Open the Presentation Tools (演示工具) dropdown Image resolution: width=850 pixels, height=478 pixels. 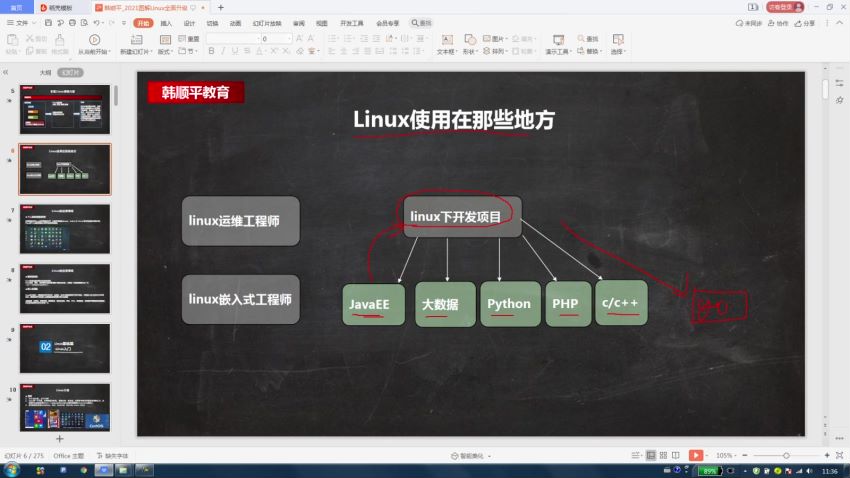coord(558,44)
